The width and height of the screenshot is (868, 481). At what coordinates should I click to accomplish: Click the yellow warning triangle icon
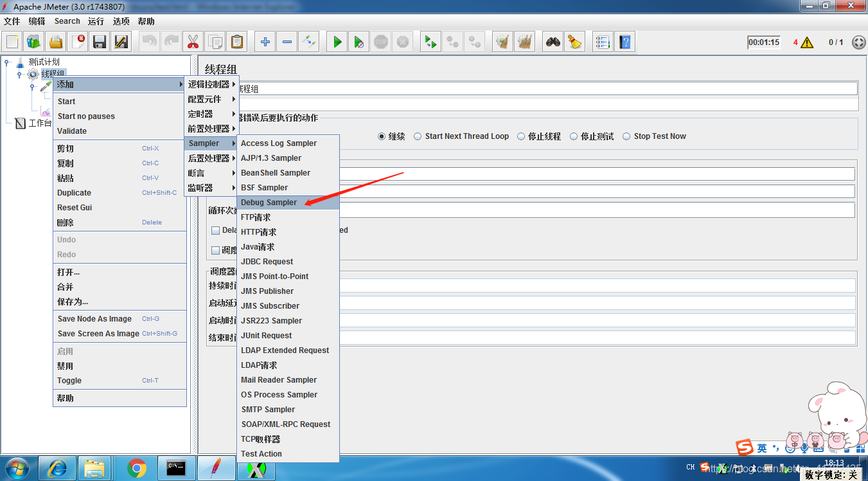point(807,42)
